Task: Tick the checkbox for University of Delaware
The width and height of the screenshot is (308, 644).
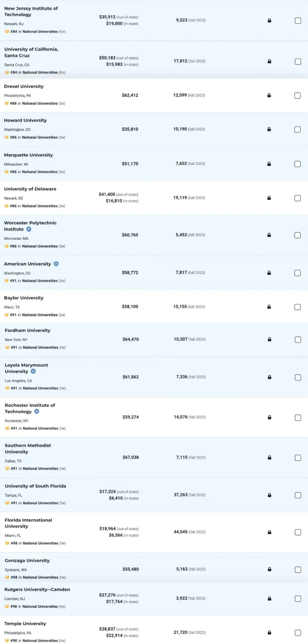Action: (x=298, y=198)
